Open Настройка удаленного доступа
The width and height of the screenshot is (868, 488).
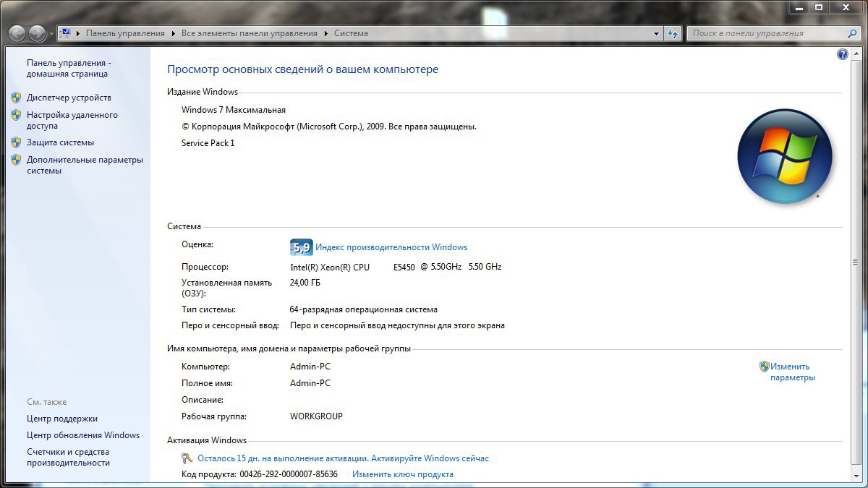[72, 120]
